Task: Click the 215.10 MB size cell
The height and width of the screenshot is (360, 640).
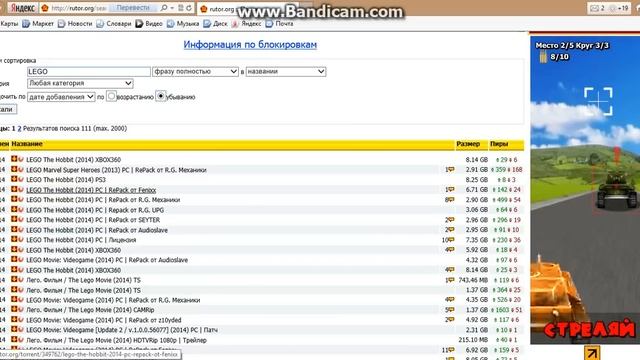Action: pos(473,340)
